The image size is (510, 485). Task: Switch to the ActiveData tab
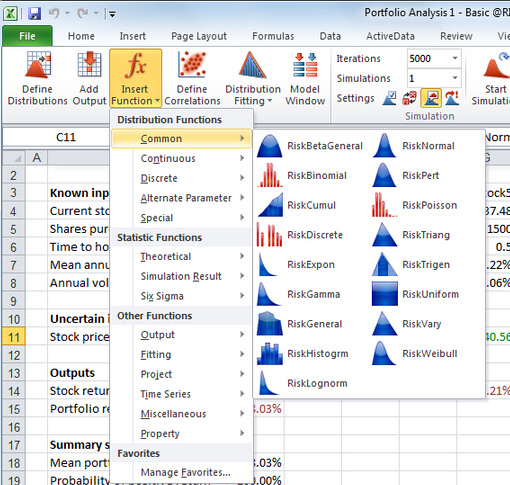pos(390,36)
